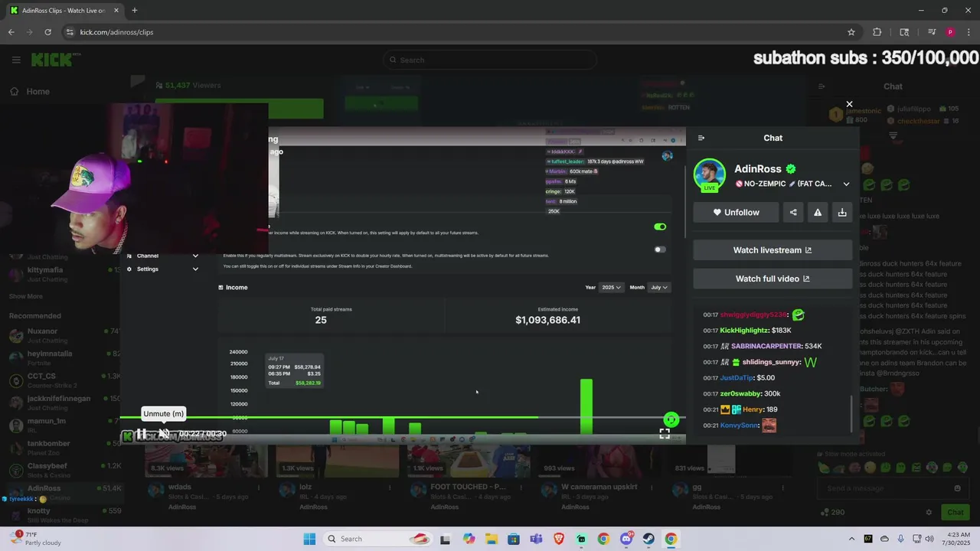Viewport: 980px width, 551px height.
Task: Click the green loop circle on the player
Action: click(x=671, y=419)
